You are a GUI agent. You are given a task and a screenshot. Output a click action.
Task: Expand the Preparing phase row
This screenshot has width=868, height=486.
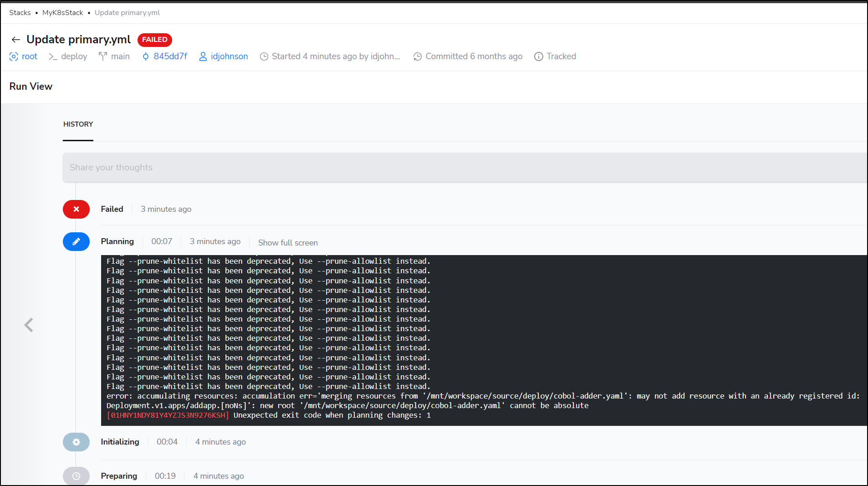pyautogui.click(x=484, y=476)
